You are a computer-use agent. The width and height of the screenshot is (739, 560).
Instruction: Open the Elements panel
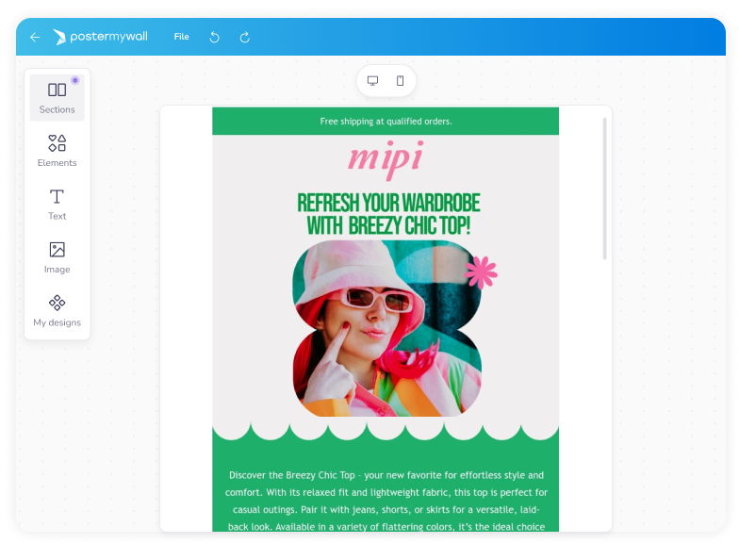click(x=57, y=151)
